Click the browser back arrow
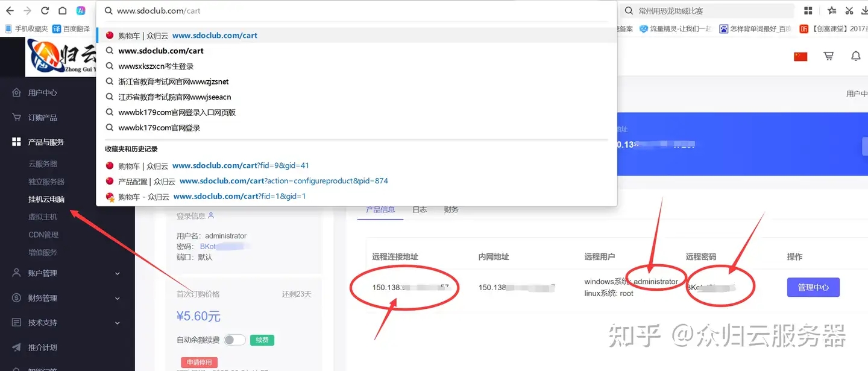 tap(10, 11)
